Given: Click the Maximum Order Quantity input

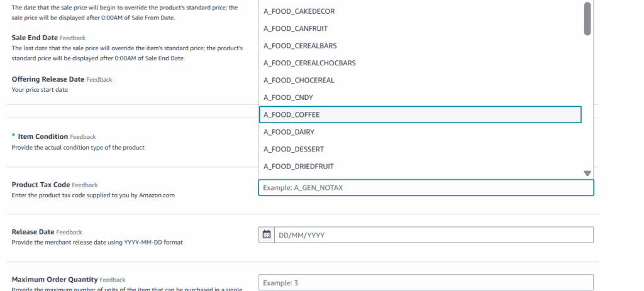Looking at the screenshot, I should (x=426, y=283).
